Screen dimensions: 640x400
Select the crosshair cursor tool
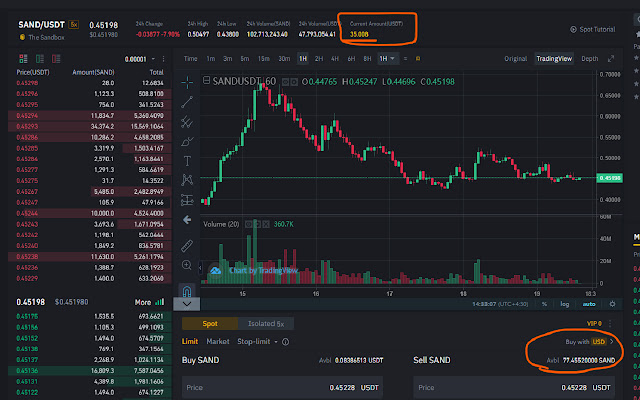click(187, 82)
